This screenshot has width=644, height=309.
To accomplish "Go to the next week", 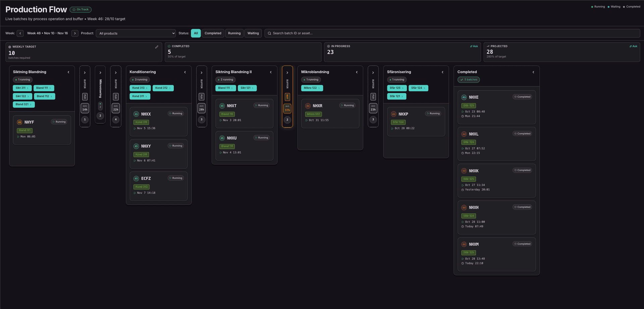I will (74, 33).
